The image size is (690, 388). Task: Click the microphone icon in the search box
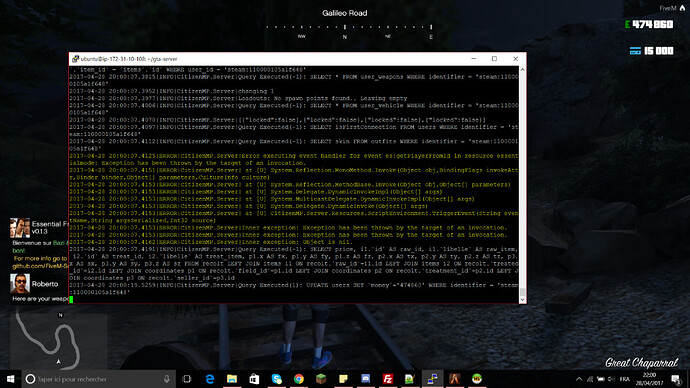point(167,379)
